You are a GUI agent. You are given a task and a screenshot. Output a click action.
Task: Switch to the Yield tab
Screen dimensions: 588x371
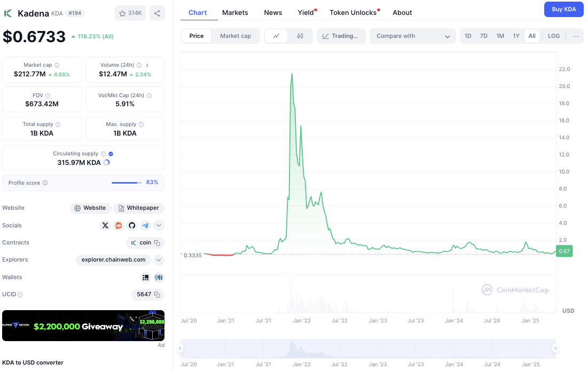306,12
